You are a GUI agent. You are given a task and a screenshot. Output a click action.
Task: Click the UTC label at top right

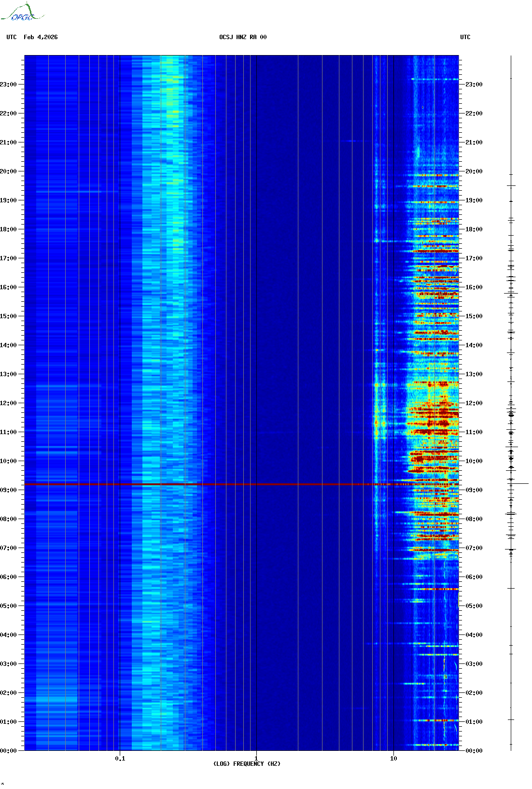pyautogui.click(x=465, y=37)
